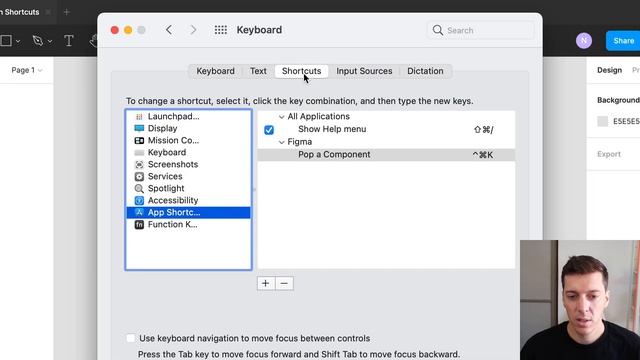Viewport: 640px width, 360px height.
Task: Add new tab in Figma with plus
Action: coord(67,12)
